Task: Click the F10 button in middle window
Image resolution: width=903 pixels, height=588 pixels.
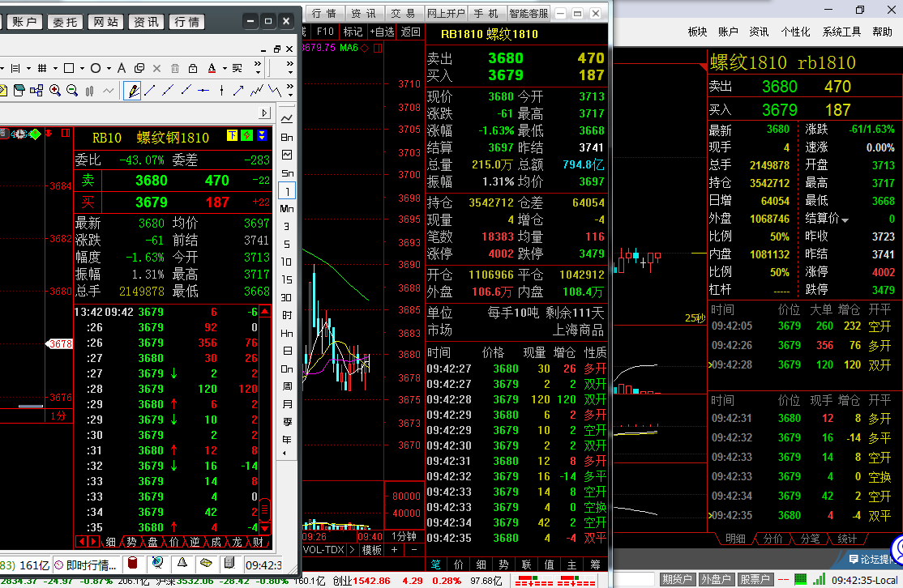Action: [325, 32]
